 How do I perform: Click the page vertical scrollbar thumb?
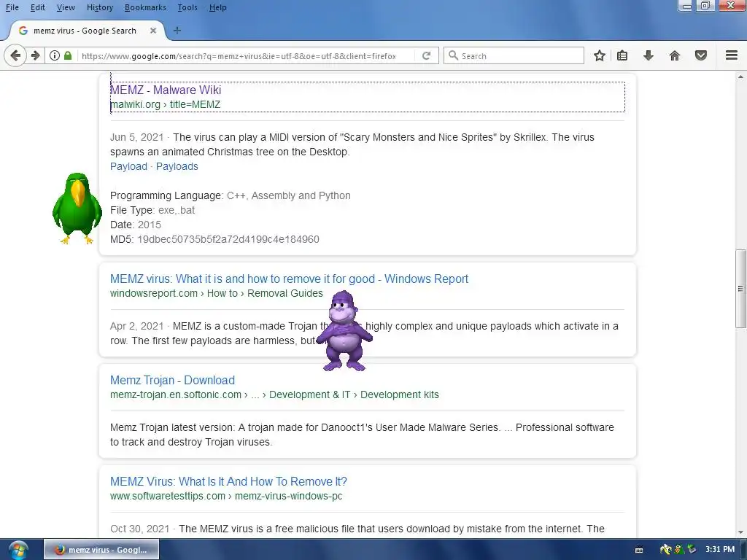tap(740, 288)
